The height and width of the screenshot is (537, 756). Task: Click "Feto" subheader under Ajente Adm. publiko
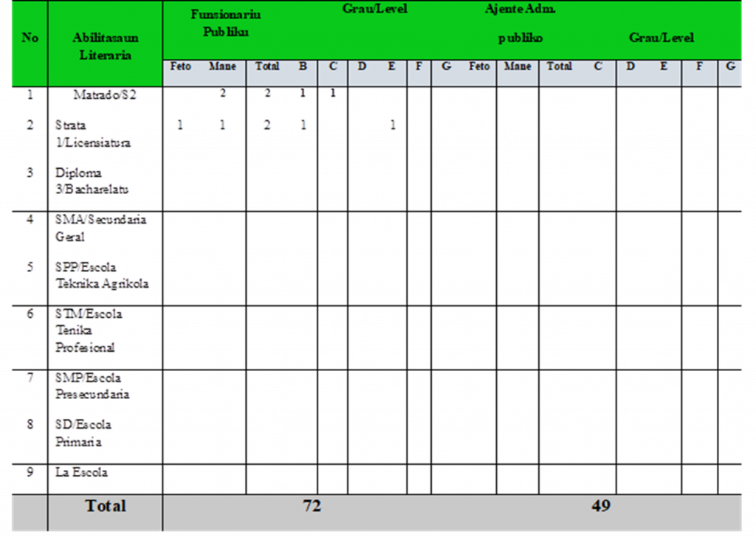(x=479, y=66)
